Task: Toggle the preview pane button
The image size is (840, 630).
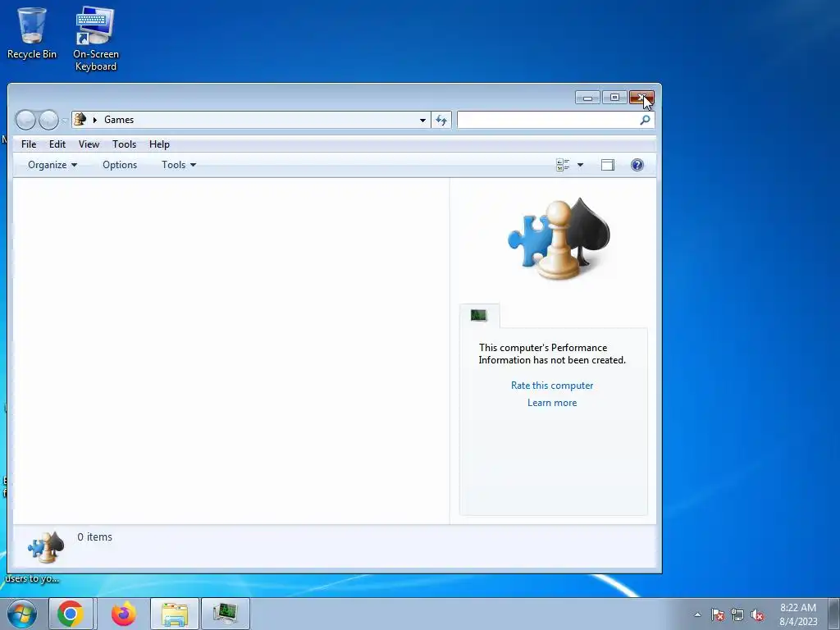Action: tap(608, 165)
